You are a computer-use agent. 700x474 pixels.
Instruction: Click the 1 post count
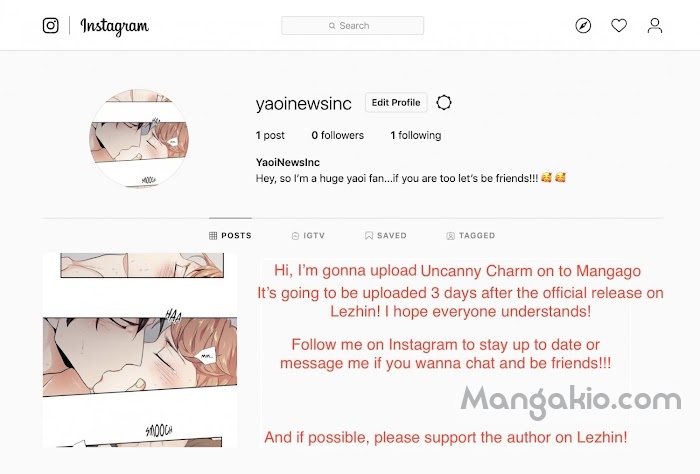click(x=270, y=135)
